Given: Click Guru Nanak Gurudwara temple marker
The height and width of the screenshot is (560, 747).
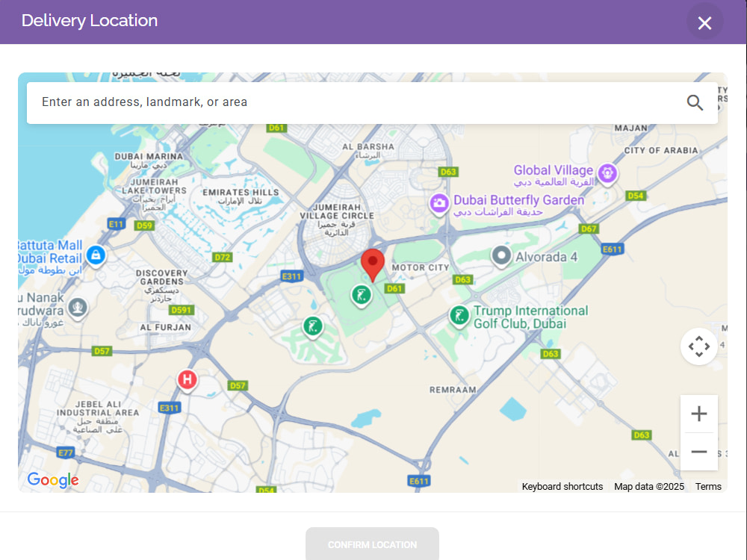Looking at the screenshot, I should (x=78, y=308).
